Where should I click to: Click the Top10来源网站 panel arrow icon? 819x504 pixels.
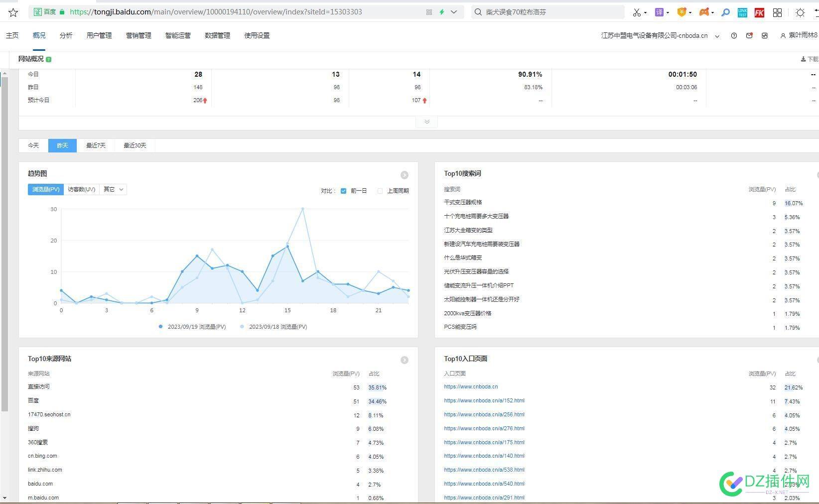click(x=405, y=360)
